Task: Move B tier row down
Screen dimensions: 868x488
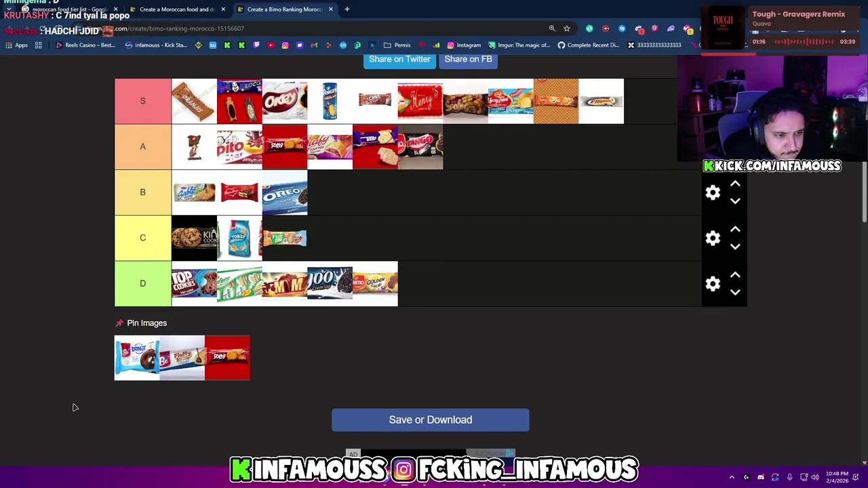Action: click(735, 201)
